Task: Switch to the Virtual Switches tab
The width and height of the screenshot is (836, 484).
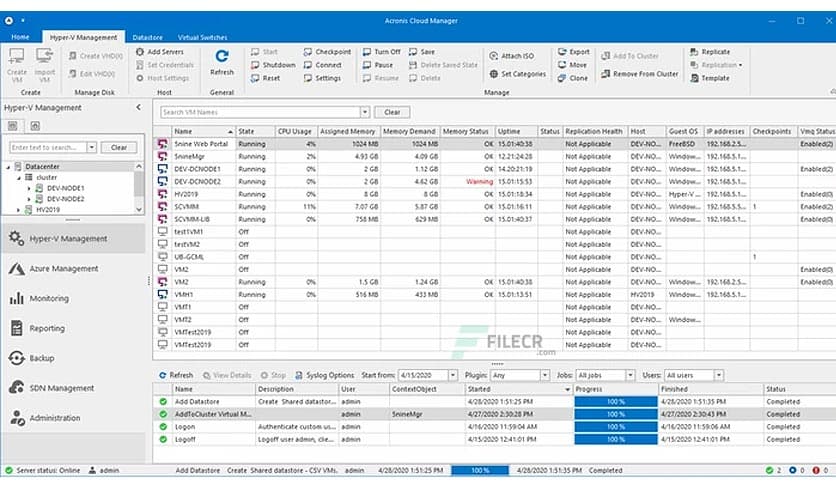Action: coord(202,37)
